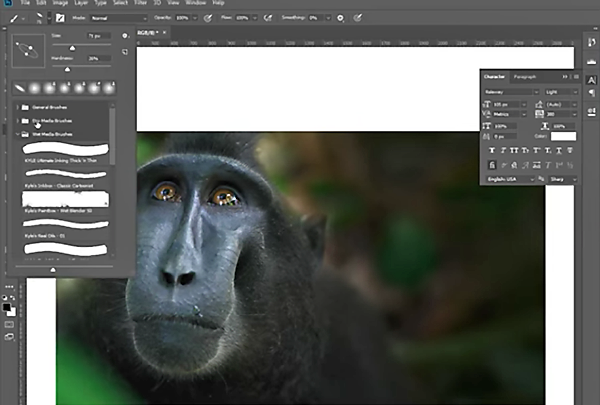
Task: Adjust the brush Size slider handle
Action: point(72,47)
